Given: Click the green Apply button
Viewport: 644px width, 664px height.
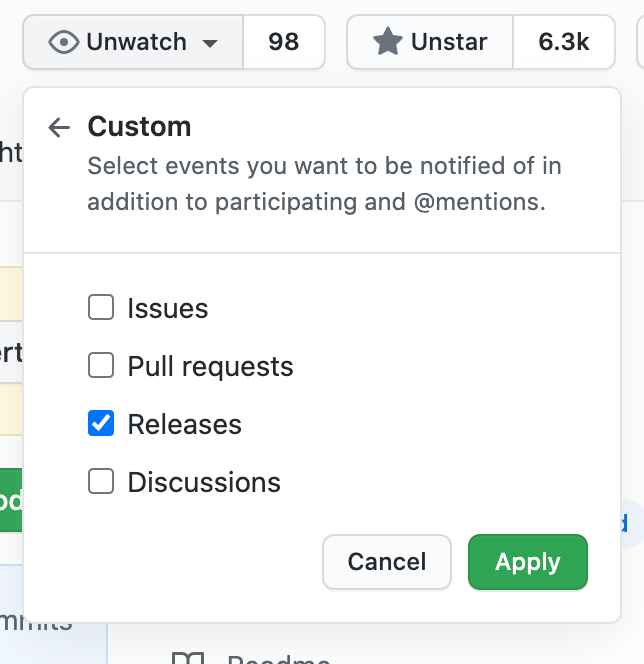Looking at the screenshot, I should coord(528,562).
